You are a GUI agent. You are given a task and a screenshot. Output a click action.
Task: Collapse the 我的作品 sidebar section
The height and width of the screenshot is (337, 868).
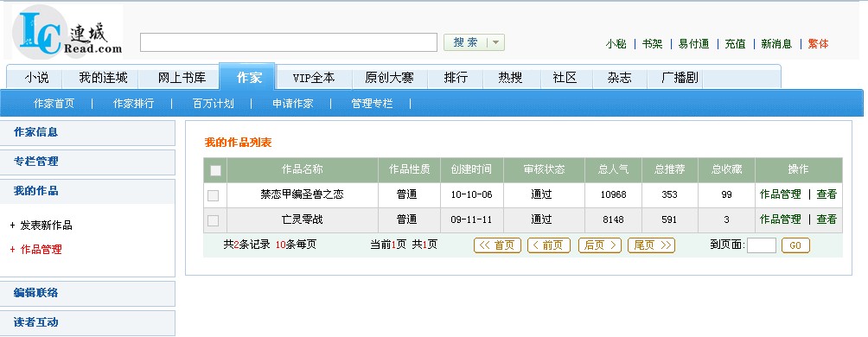(x=87, y=192)
